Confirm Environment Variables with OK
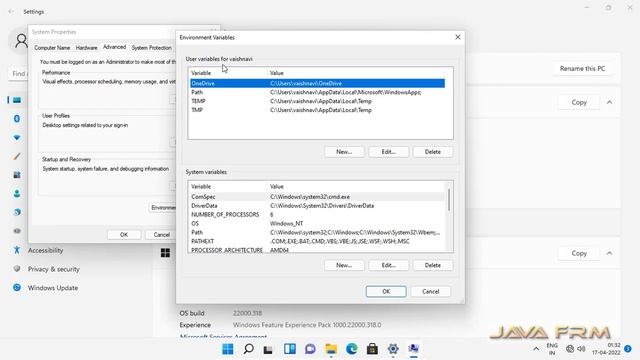 click(x=386, y=291)
